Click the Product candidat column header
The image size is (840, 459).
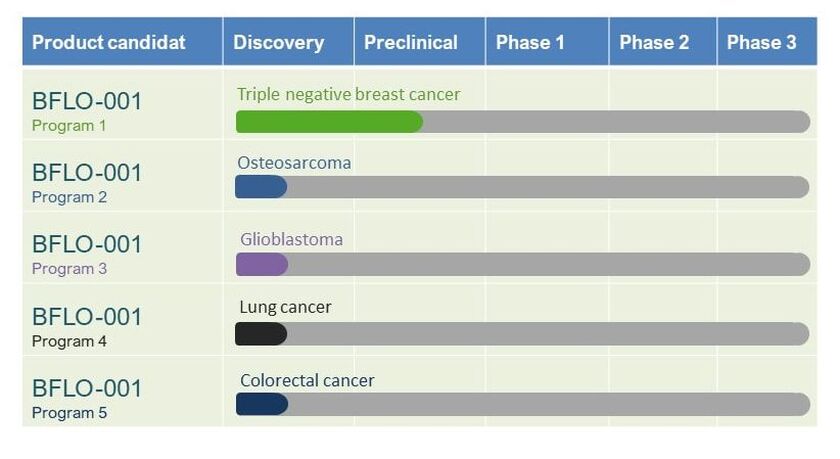tap(122, 42)
